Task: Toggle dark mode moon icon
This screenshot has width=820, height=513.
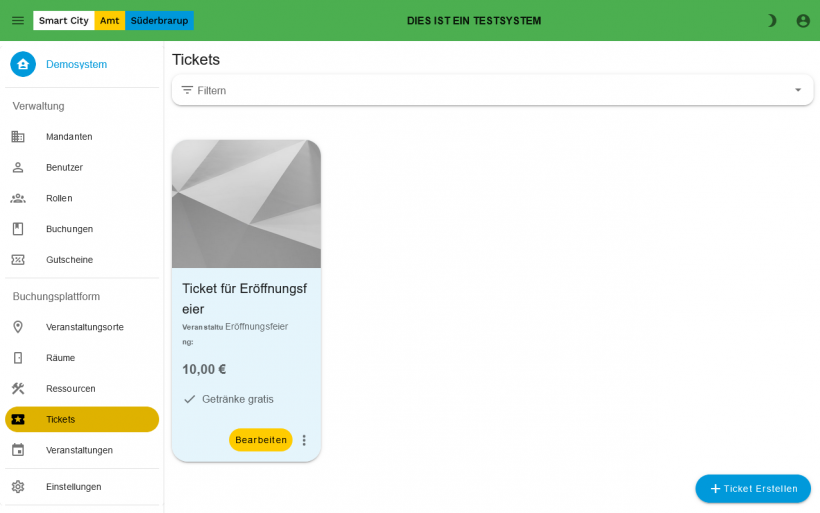Action: coord(771,20)
